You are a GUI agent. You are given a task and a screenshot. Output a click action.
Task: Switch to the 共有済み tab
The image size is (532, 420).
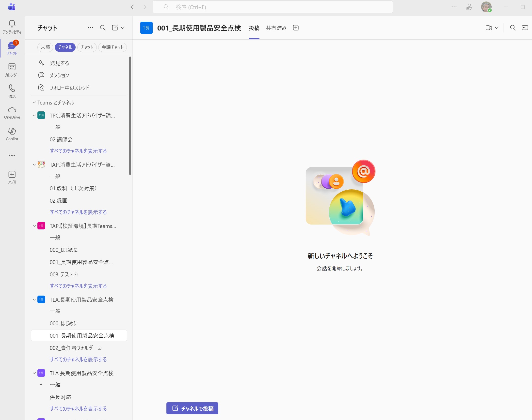click(276, 28)
